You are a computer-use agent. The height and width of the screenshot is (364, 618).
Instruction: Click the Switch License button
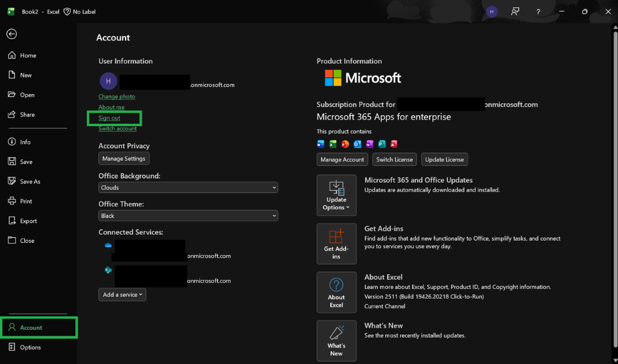click(x=395, y=160)
